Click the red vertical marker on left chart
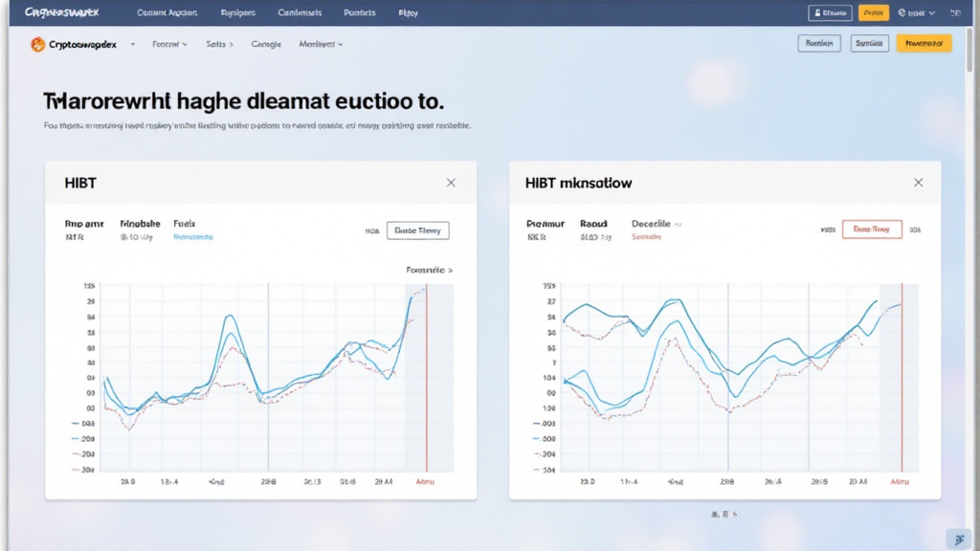This screenshot has height=551, width=980. (x=426, y=383)
